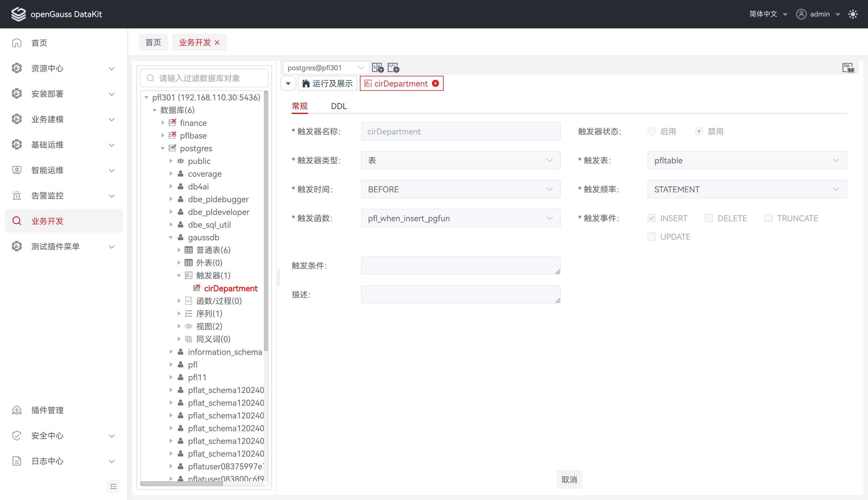The image size is (868, 500).
Task: Click the admin user avatar icon
Action: [801, 14]
